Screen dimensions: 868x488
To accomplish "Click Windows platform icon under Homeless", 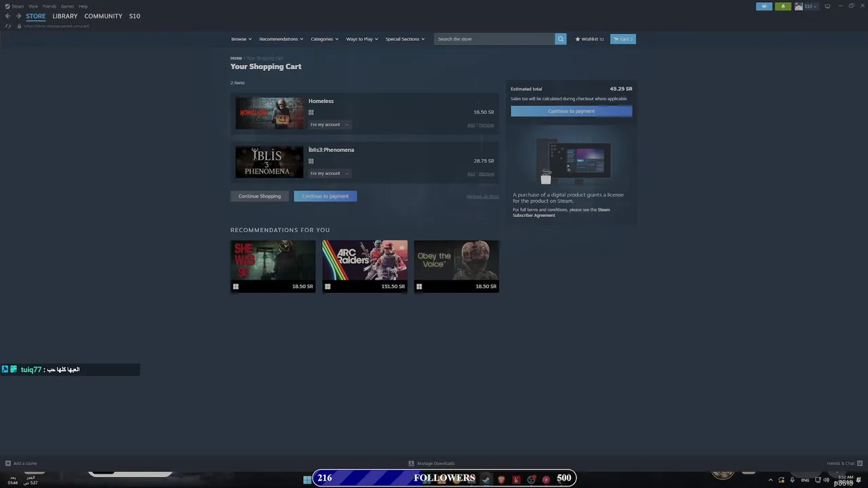I will (x=311, y=113).
